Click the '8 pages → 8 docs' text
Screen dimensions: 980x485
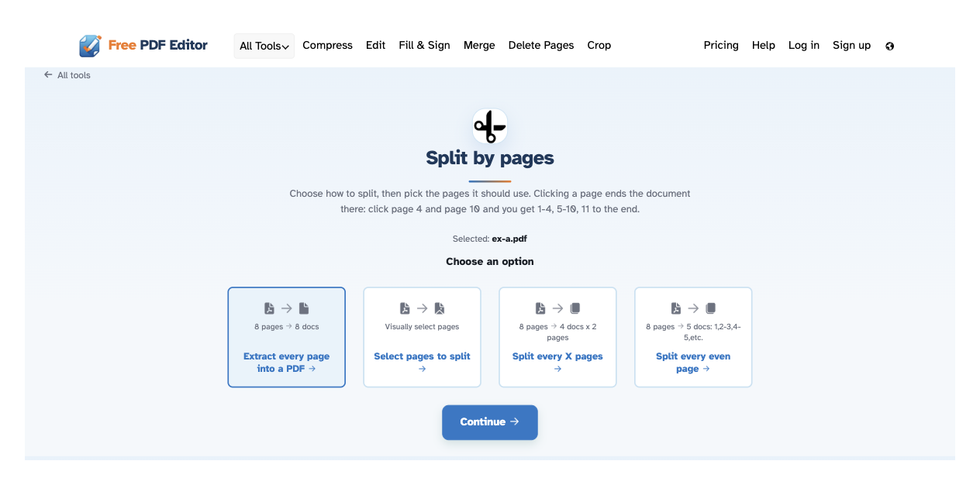(x=286, y=327)
